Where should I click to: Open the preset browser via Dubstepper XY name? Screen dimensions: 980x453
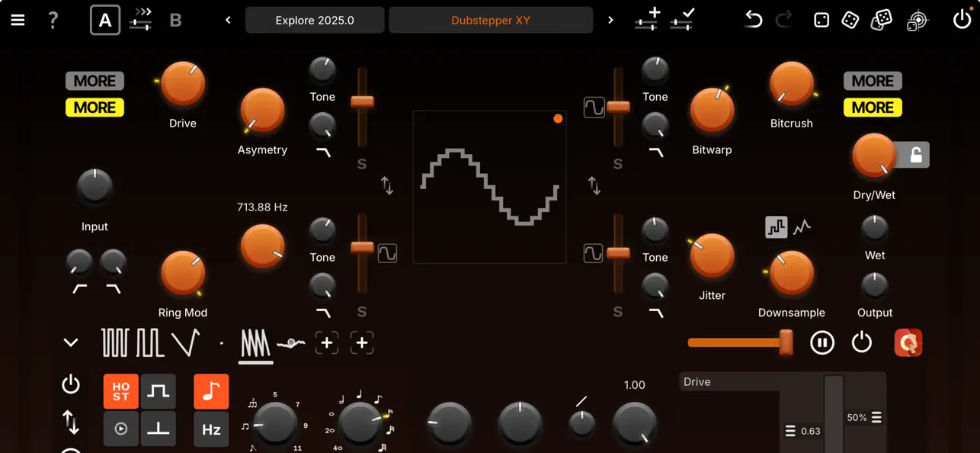[x=491, y=20]
